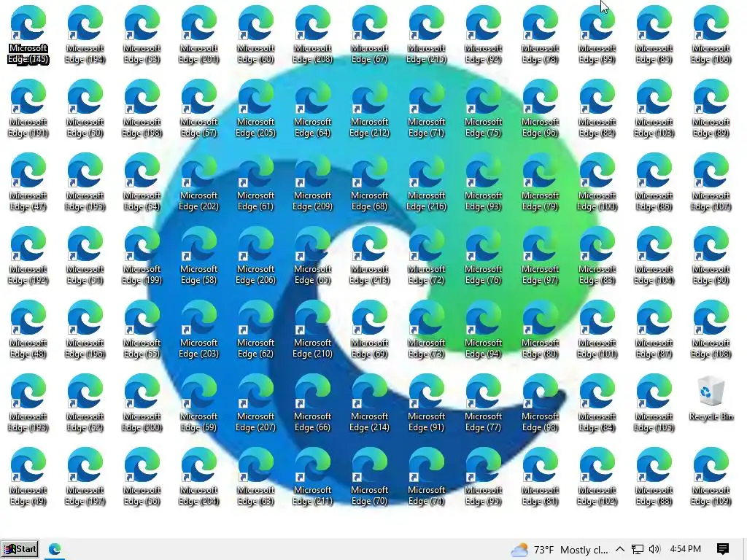Select the Microsoft Edge (96) desktop shortcut
Image resolution: width=747 pixels, height=560 pixels.
coord(541,108)
